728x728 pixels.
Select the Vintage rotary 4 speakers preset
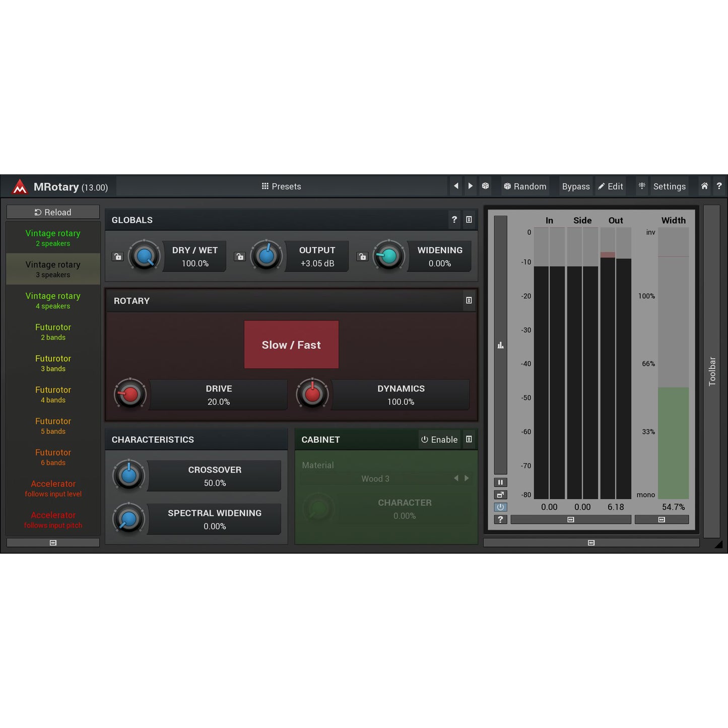(53, 301)
